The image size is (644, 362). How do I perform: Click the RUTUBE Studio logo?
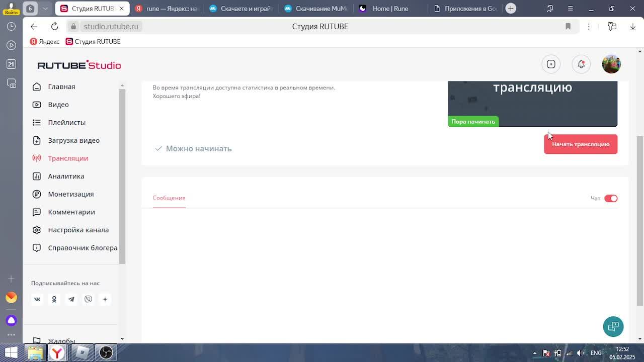[x=79, y=65]
